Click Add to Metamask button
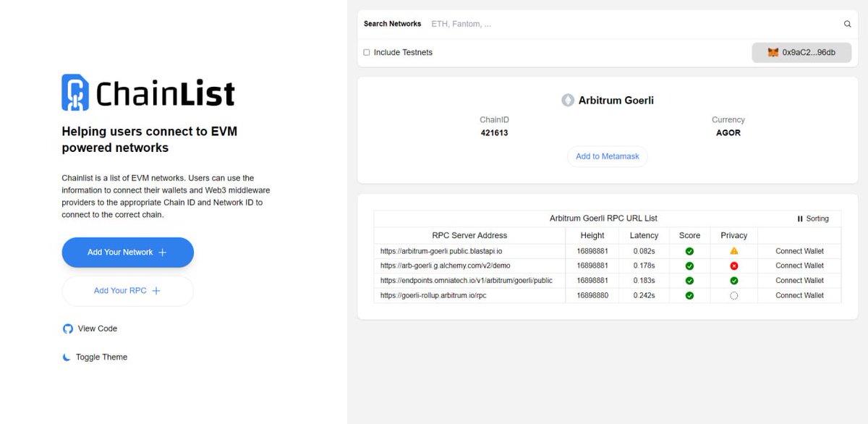This screenshot has height=424, width=868. point(608,156)
